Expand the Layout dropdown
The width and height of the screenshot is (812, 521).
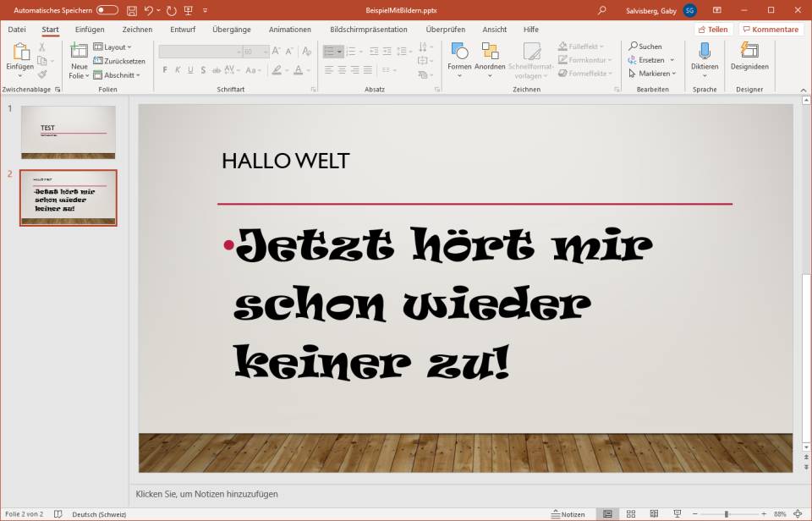tap(112, 47)
